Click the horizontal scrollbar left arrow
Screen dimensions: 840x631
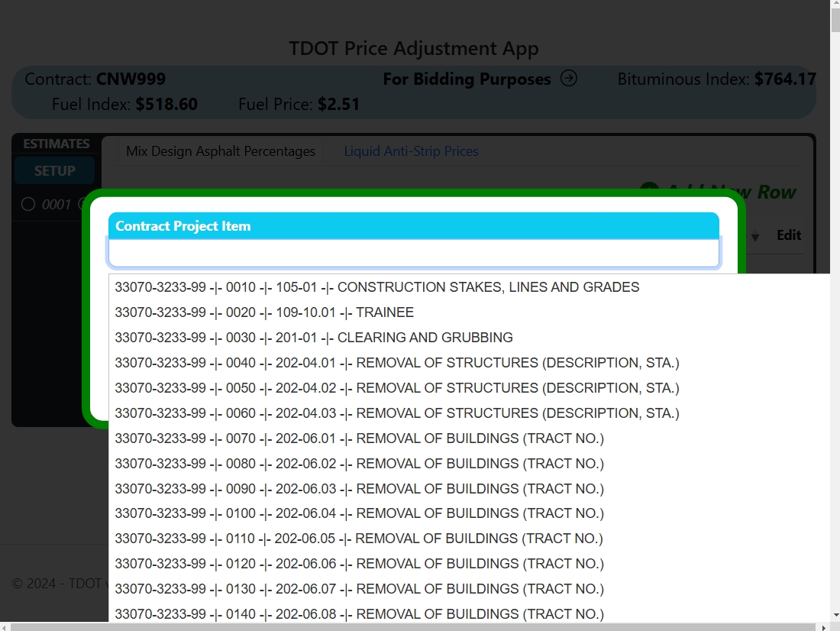5,626
